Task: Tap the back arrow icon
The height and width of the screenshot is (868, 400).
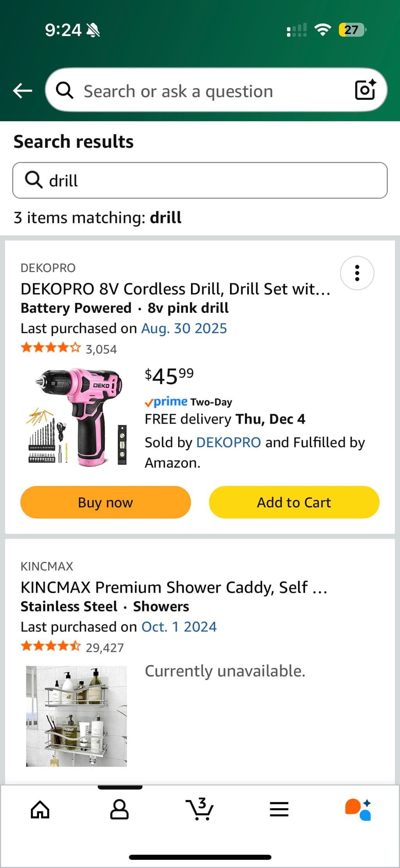Action: pyautogui.click(x=22, y=91)
